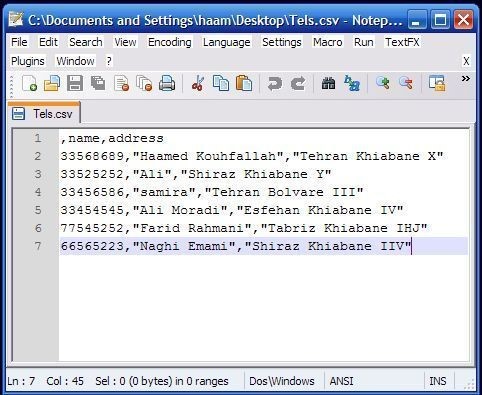This screenshot has width=482, height=395.
Task: Click the Copy toolbar icon
Action: click(x=221, y=83)
